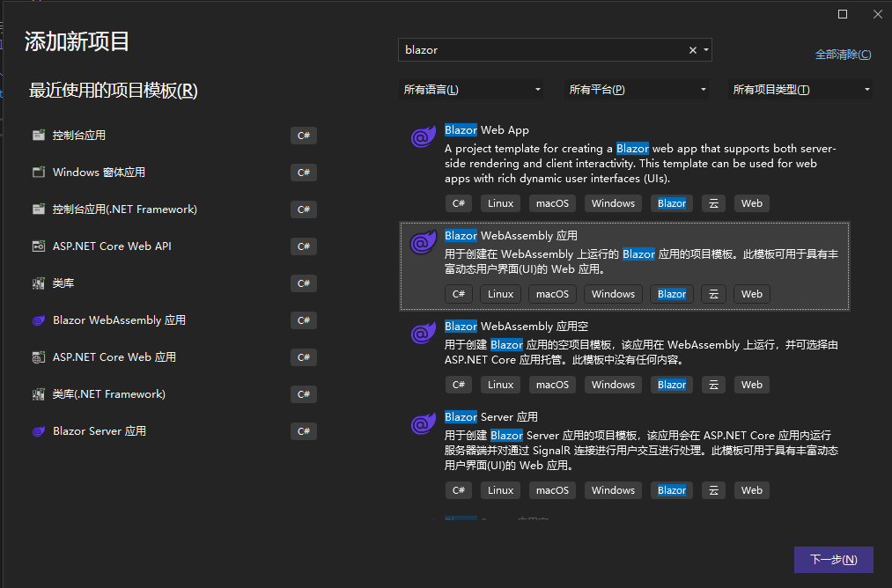The image size is (892, 588).
Task: Maximize the 添加新项目 dialog window
Action: pos(843,14)
